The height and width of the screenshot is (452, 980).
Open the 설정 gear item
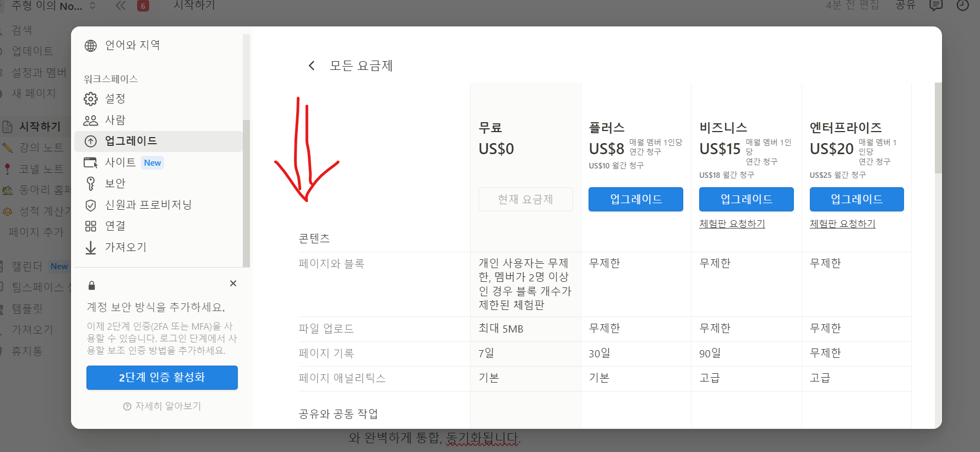[159, 99]
